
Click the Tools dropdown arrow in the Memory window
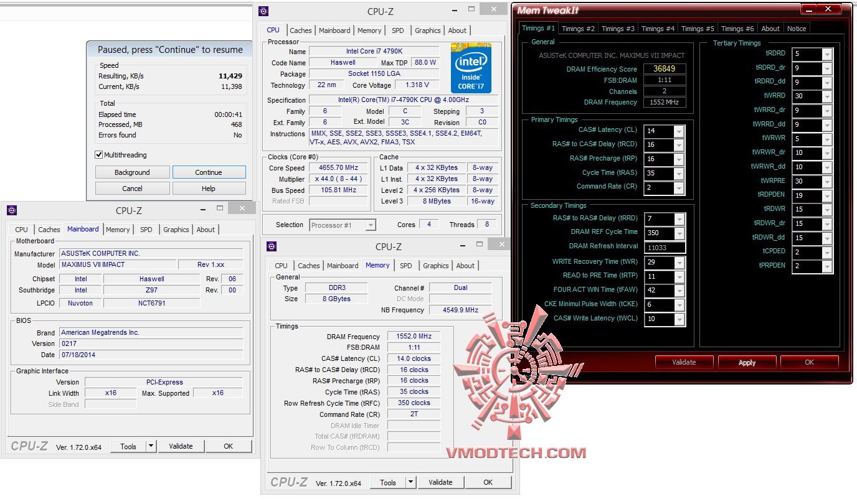tap(410, 482)
